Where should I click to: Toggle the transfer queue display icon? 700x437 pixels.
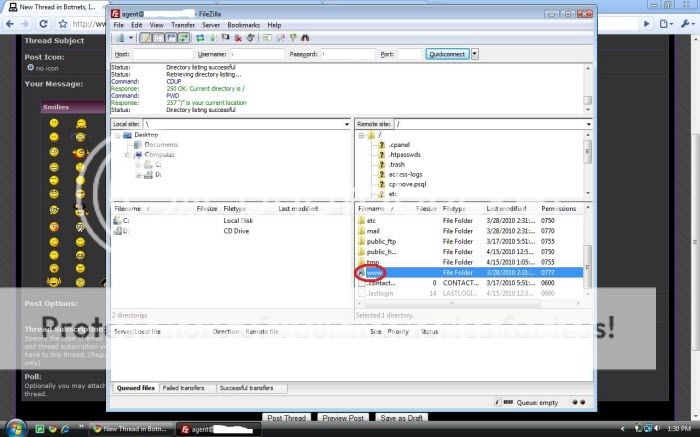coord(184,38)
